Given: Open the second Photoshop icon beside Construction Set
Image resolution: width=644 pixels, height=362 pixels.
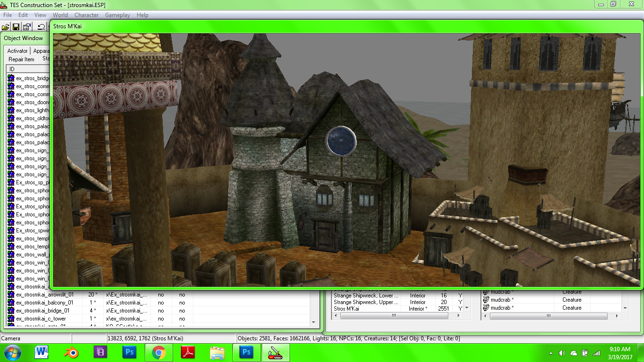Looking at the screenshot, I should [246, 353].
